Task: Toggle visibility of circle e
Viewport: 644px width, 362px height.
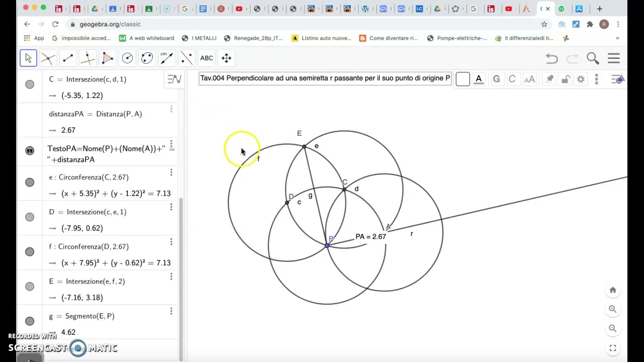Action: click(30, 182)
